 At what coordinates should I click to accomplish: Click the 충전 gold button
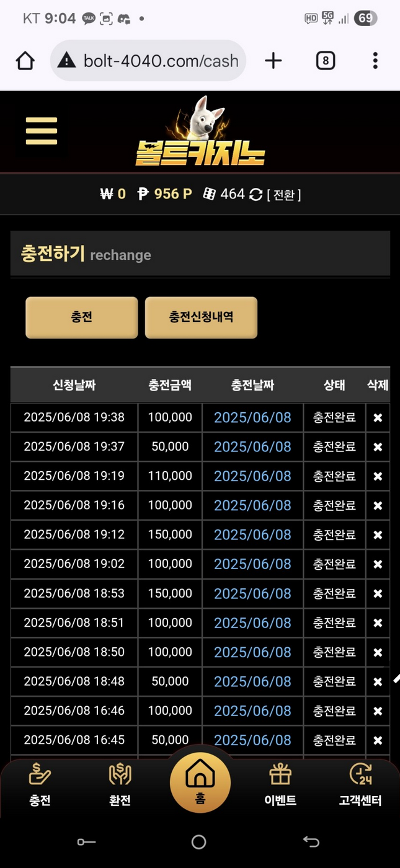tap(81, 317)
